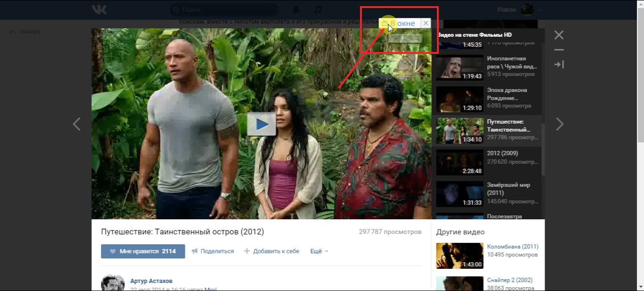Click the Артур Астахов avatar photo

[113, 282]
